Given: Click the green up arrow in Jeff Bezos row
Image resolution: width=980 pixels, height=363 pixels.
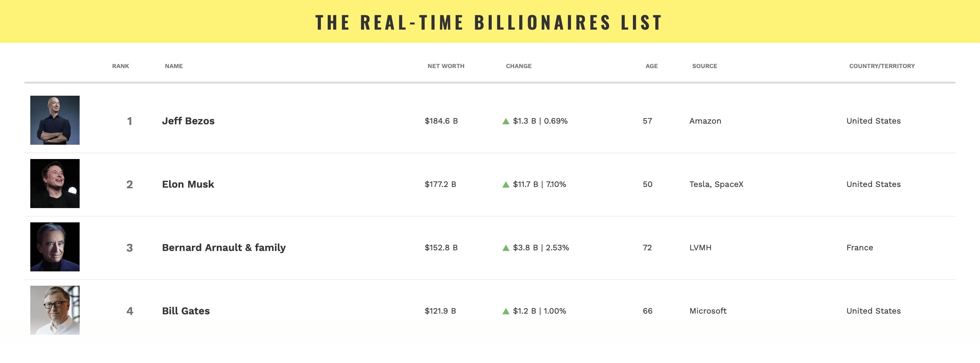Looking at the screenshot, I should tap(506, 122).
